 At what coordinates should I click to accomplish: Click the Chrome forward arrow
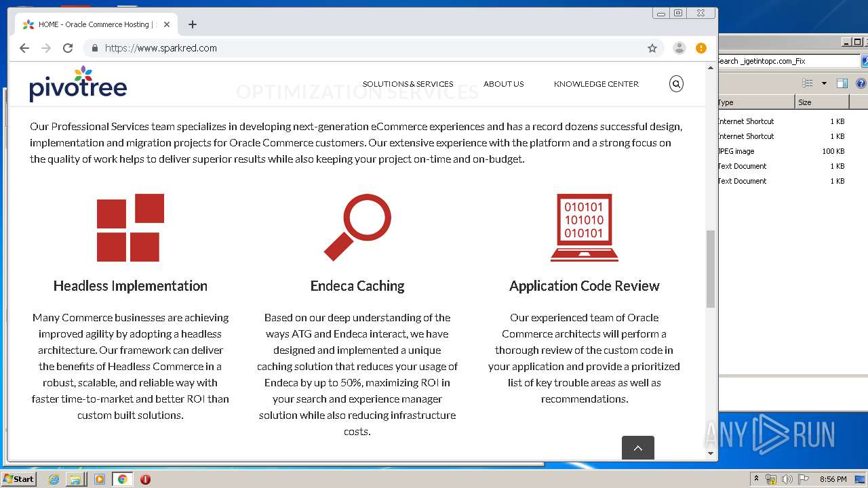coord(46,48)
